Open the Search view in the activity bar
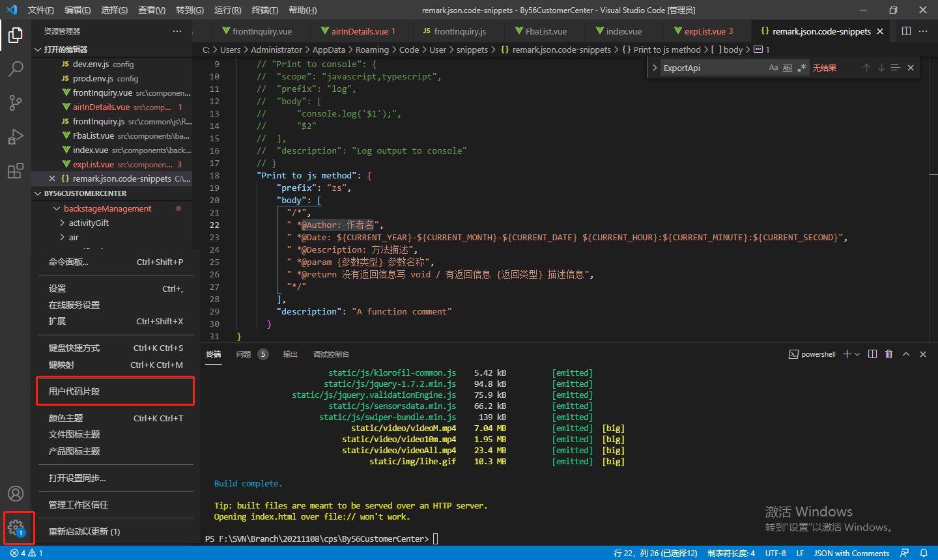The height and width of the screenshot is (560, 938). [x=16, y=68]
